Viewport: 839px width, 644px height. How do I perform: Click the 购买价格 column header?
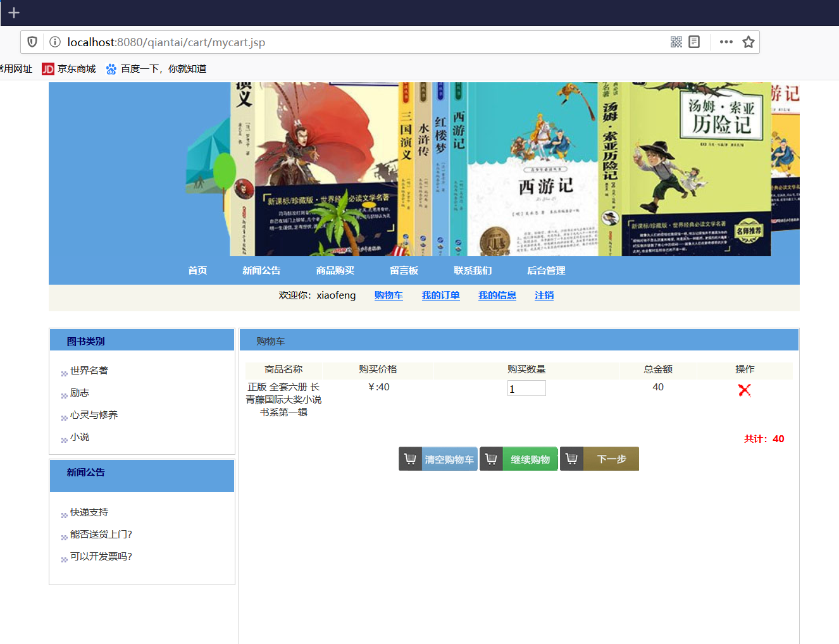(378, 369)
